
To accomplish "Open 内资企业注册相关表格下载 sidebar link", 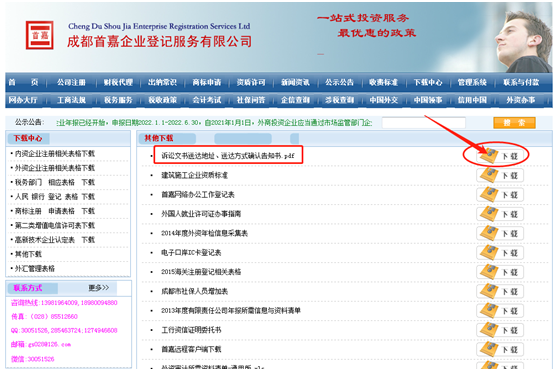I will click(55, 153).
